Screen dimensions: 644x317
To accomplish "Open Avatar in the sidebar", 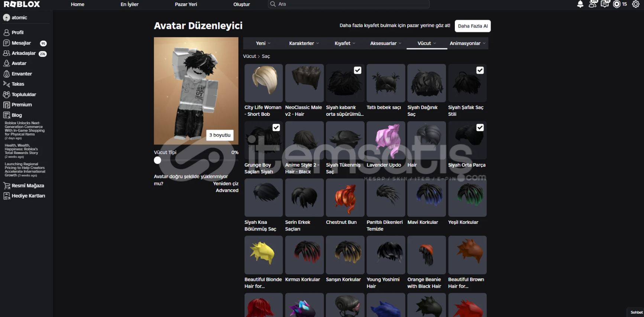I will [x=15, y=63].
